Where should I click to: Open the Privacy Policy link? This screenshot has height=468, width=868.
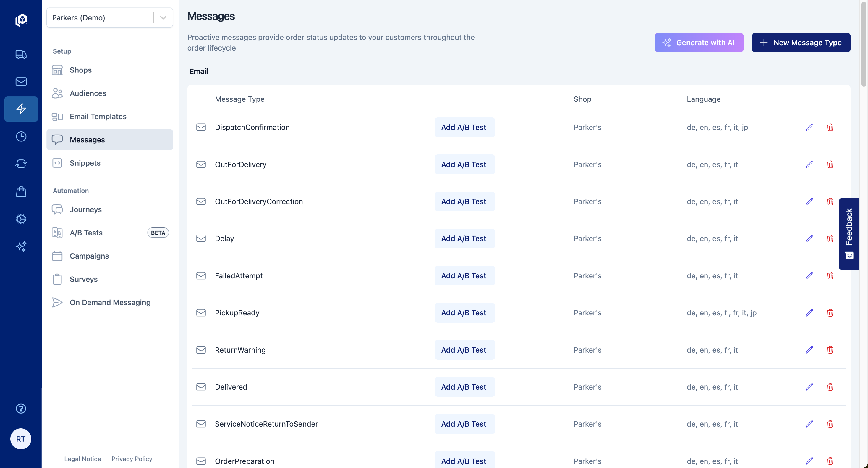pyautogui.click(x=132, y=459)
